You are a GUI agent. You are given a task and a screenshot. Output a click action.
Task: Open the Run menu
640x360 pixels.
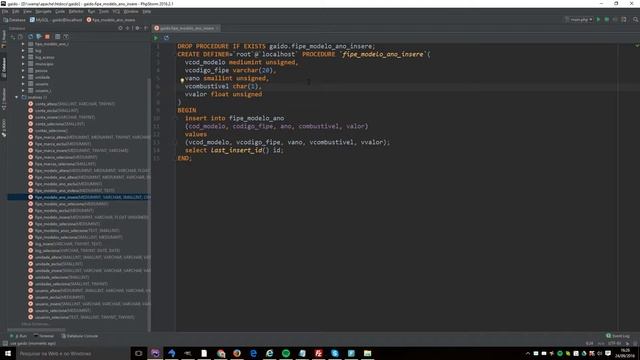[91, 11]
